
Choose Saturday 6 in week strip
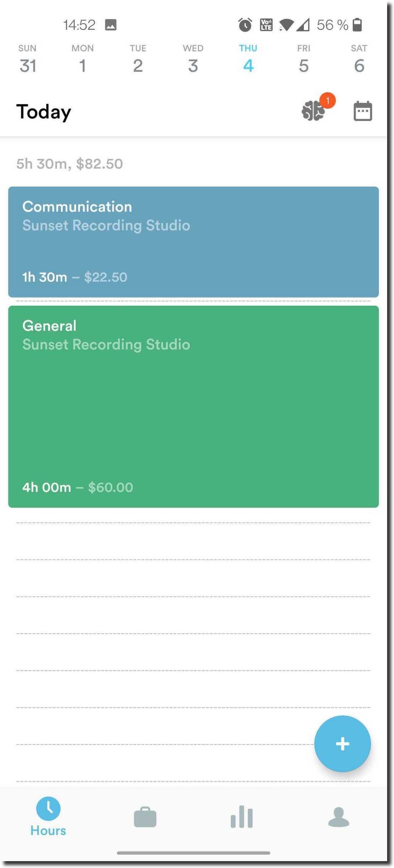[x=359, y=60]
